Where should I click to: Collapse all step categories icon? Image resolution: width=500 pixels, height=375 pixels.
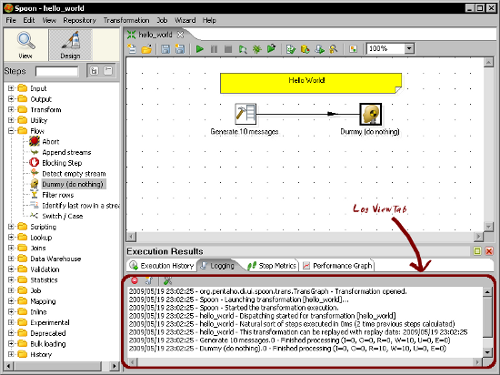pyautogui.click(x=108, y=71)
